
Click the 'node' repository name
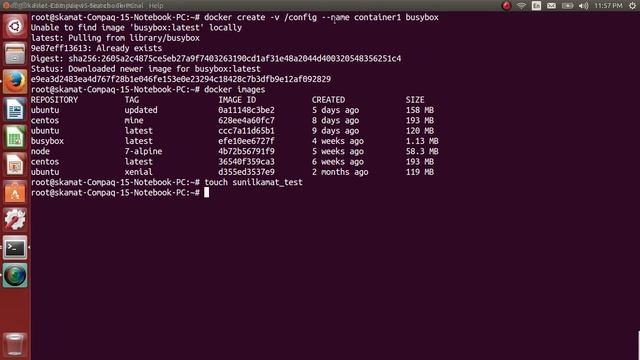pos(40,151)
